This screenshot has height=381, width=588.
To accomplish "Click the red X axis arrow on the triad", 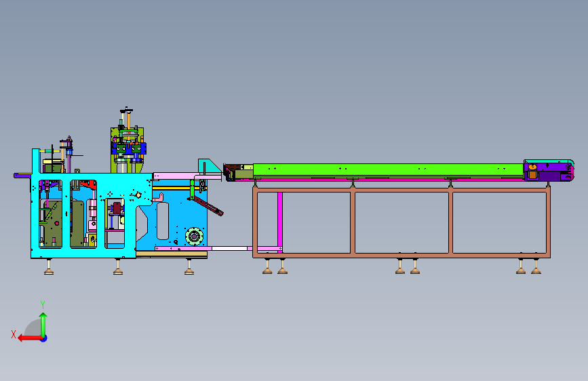I will pos(29,338).
